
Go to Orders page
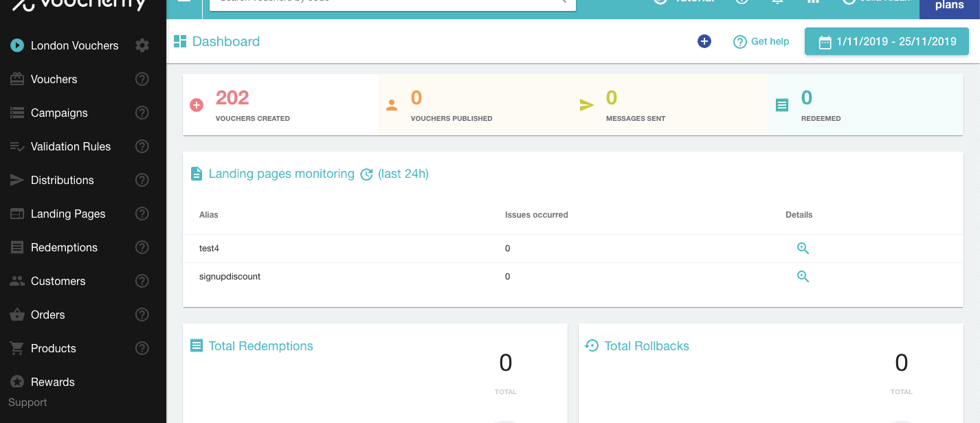(x=47, y=315)
